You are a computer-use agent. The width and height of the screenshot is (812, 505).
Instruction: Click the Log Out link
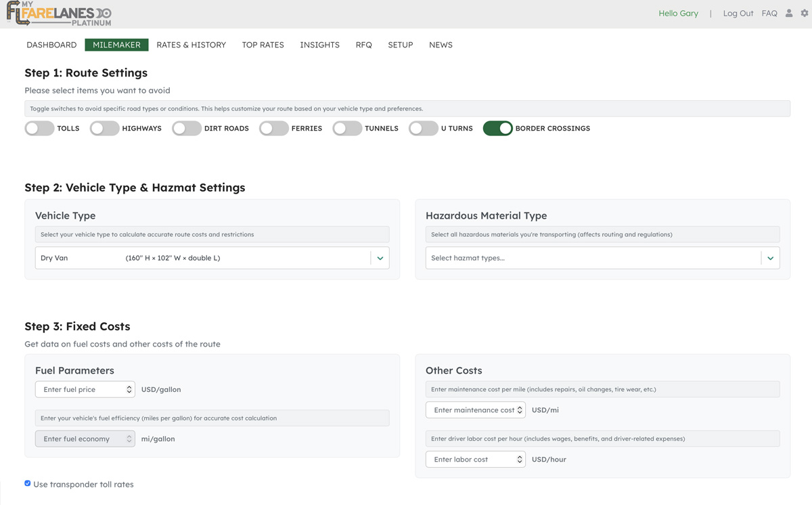[x=738, y=14]
